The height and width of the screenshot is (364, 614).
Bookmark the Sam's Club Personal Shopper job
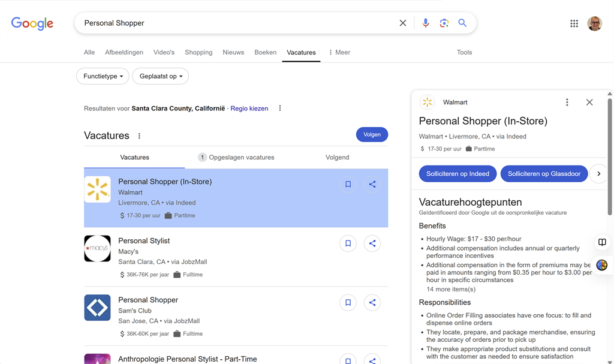click(x=348, y=303)
